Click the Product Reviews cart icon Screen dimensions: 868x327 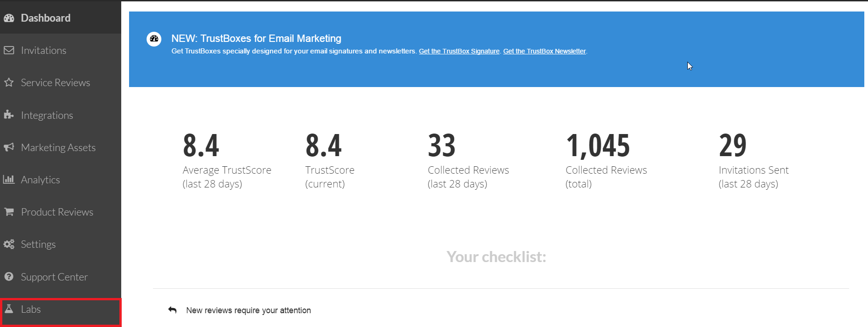tap(9, 212)
